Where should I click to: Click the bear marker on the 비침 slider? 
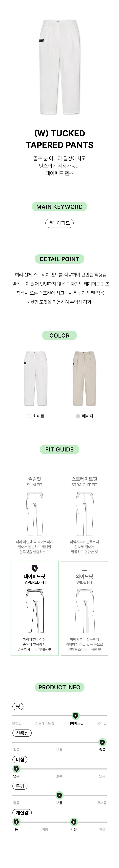[16, 769]
